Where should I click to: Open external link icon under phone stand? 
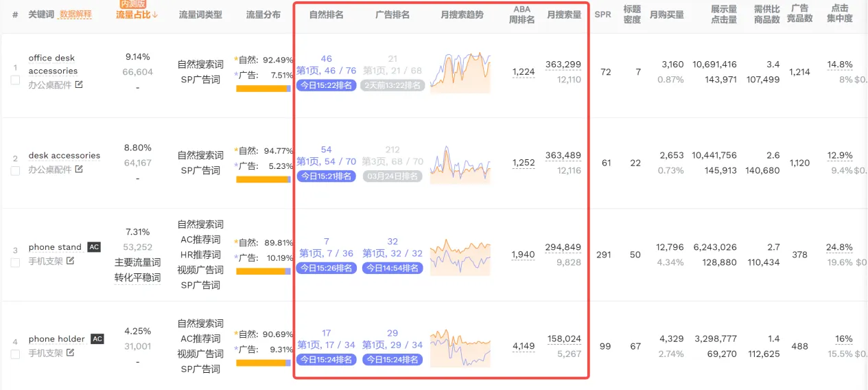[x=70, y=261]
